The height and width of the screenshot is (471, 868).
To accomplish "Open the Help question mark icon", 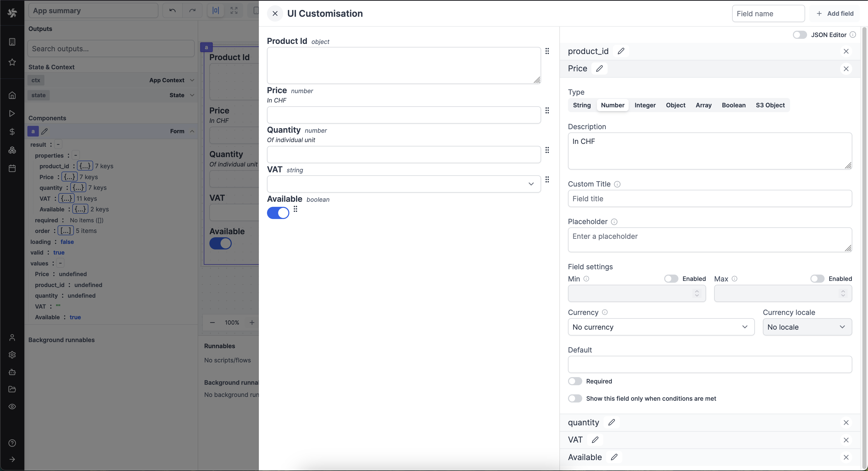I will click(12, 443).
